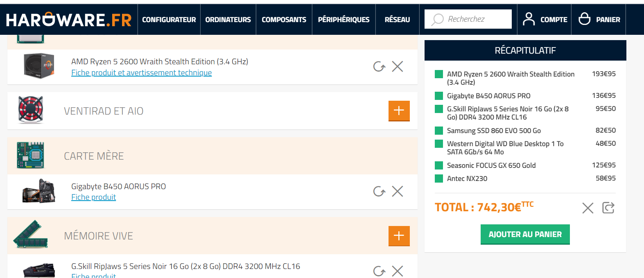644x278 pixels.
Task: Open the CONFIGURATEUR menu
Action: [169, 20]
